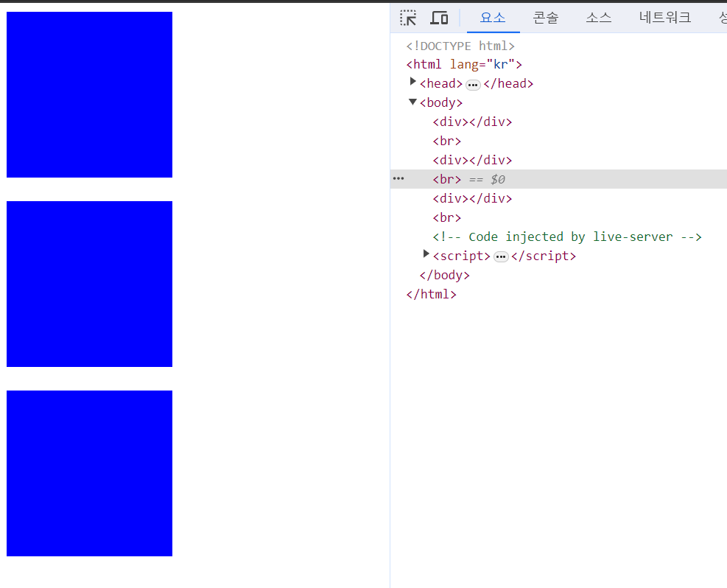Show collapsed script contents via ellipsis badge
This screenshot has width=727, height=588.
click(x=501, y=257)
